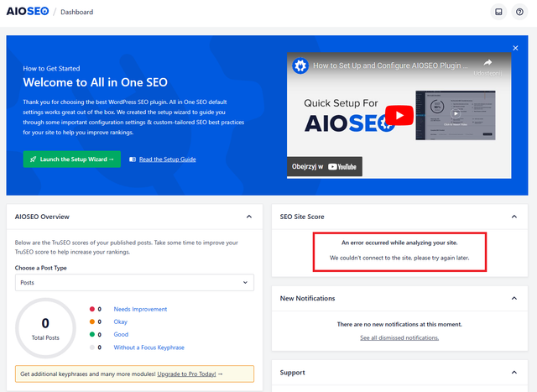Click the Good score link
This screenshot has width=537, height=392.
[121, 334]
